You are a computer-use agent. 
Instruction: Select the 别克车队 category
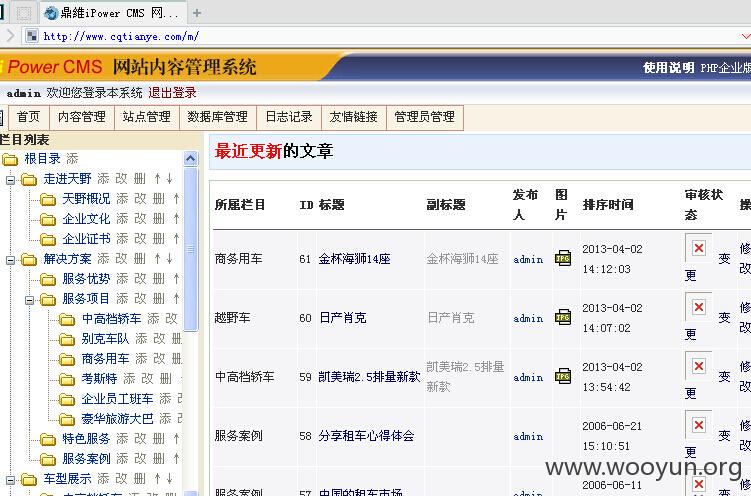pos(105,339)
